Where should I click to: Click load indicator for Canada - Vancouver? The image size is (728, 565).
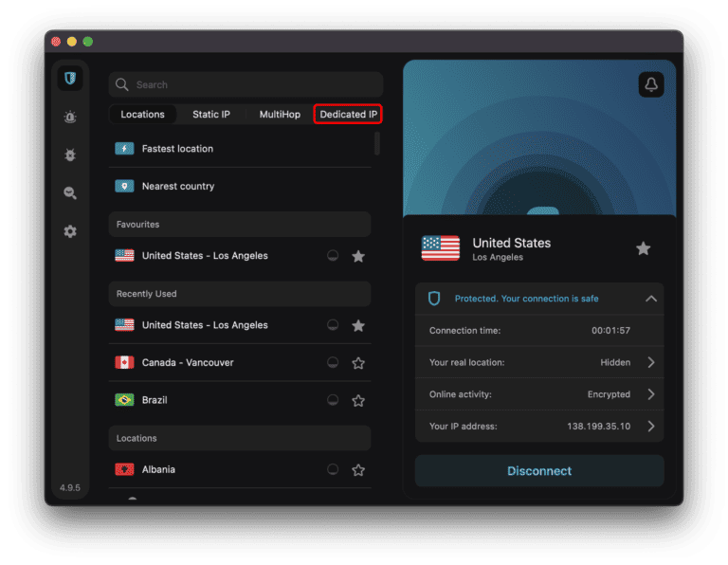click(333, 362)
